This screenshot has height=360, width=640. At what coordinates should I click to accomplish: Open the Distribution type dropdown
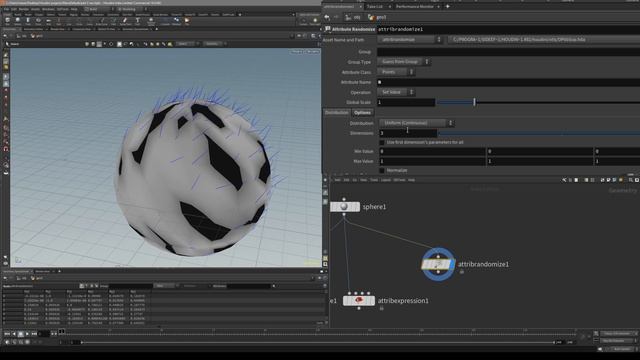click(x=416, y=123)
